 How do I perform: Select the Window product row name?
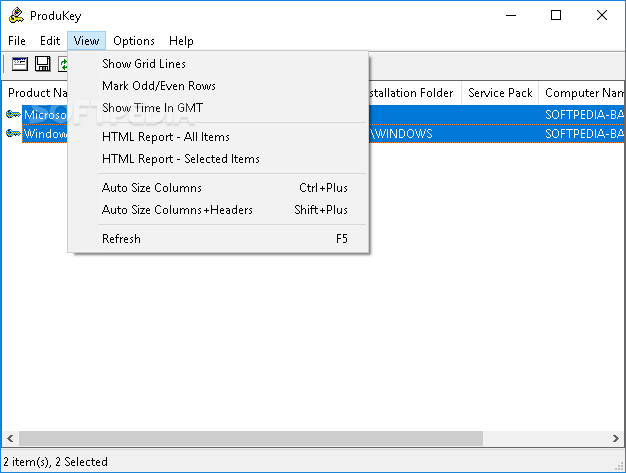45,134
